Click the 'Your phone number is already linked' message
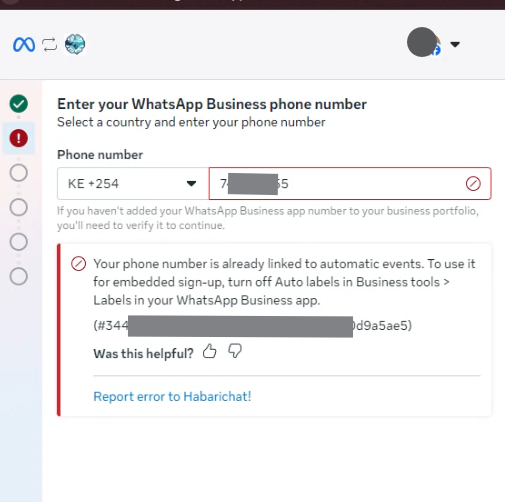Viewport: 505px width, 502px height. (284, 282)
